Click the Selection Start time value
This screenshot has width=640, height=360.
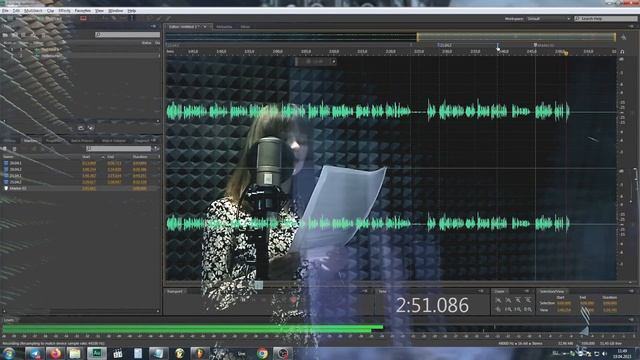point(564,303)
